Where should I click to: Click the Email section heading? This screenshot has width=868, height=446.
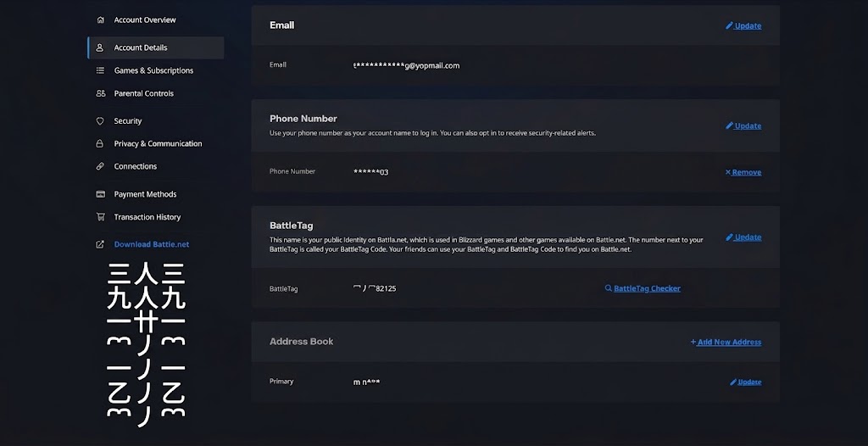pyautogui.click(x=281, y=25)
